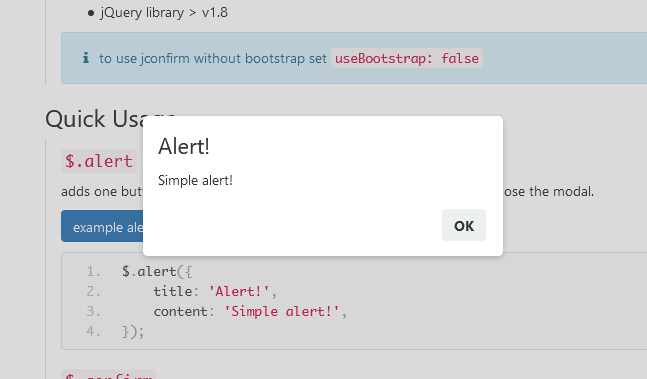Click the info icon in the blue notice

(85, 58)
